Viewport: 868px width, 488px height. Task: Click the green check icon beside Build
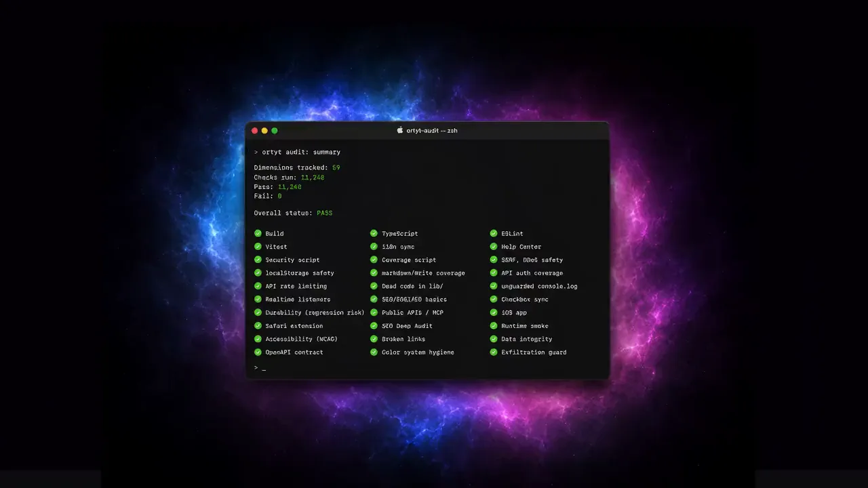point(258,233)
